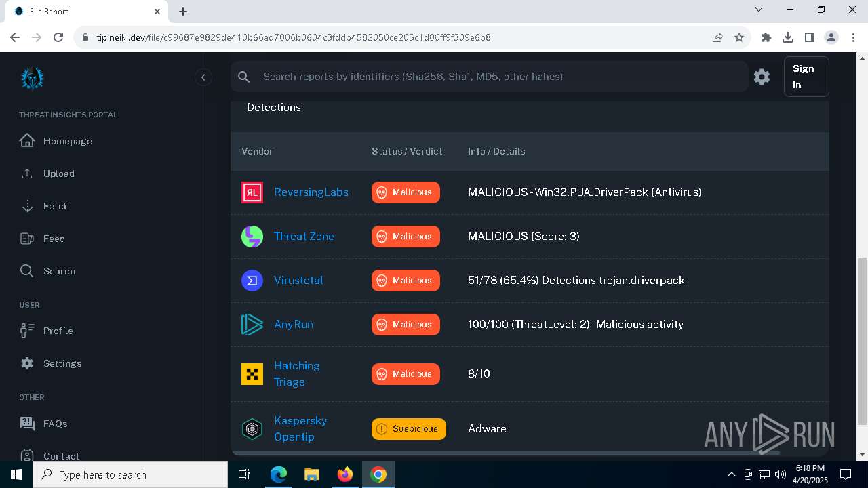Open the tab search dropdown arrow
Image resolution: width=868 pixels, height=488 pixels.
pyautogui.click(x=759, y=10)
